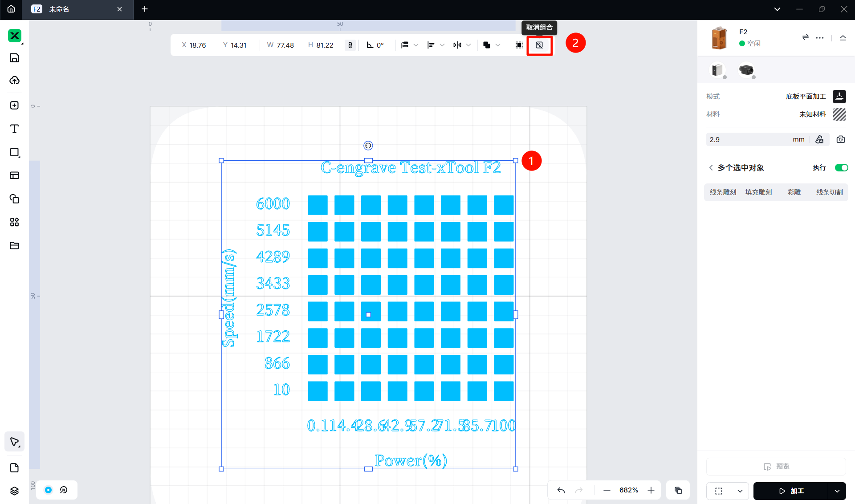This screenshot has width=855, height=504.
Task: Open the boolean combine dropdown
Action: pyautogui.click(x=498, y=45)
